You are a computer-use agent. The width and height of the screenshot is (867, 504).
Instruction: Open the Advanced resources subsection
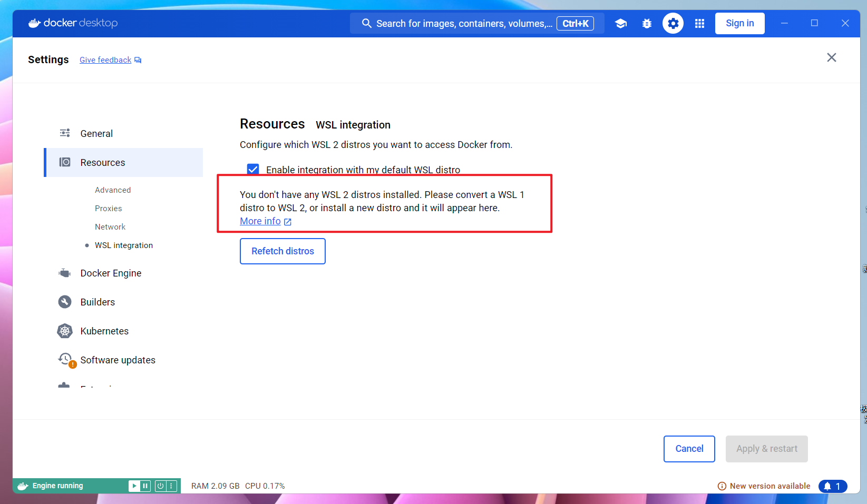coord(113,190)
